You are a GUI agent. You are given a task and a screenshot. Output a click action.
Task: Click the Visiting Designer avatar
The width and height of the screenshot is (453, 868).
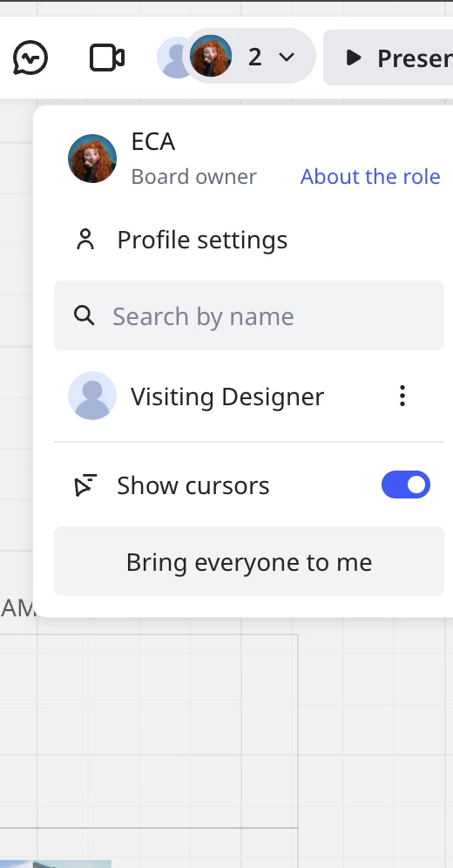pos(92,396)
